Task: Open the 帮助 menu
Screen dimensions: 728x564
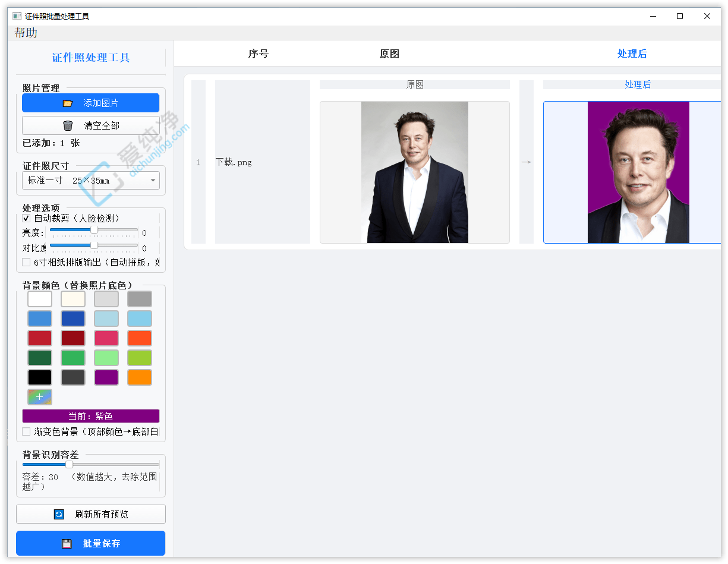Action: (x=26, y=33)
